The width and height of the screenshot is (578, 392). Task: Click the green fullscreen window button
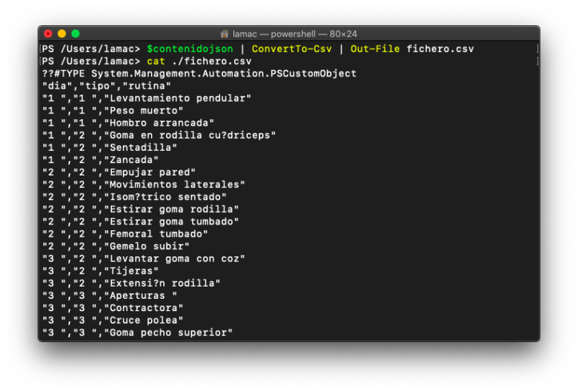pyautogui.click(x=75, y=34)
